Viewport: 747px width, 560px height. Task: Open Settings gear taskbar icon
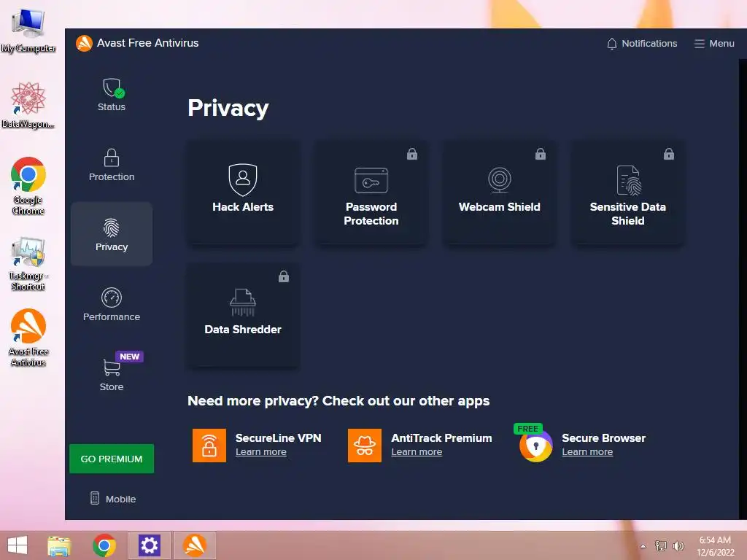click(x=149, y=545)
